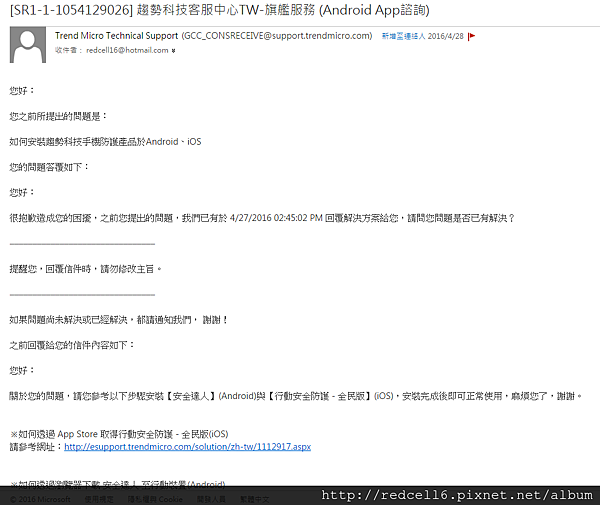Click the 新增至連絡人 add to contacts link
The width and height of the screenshot is (600, 505).
(403, 36)
